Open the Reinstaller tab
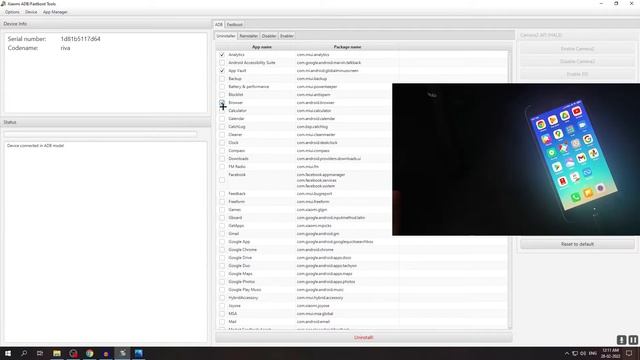 249,36
